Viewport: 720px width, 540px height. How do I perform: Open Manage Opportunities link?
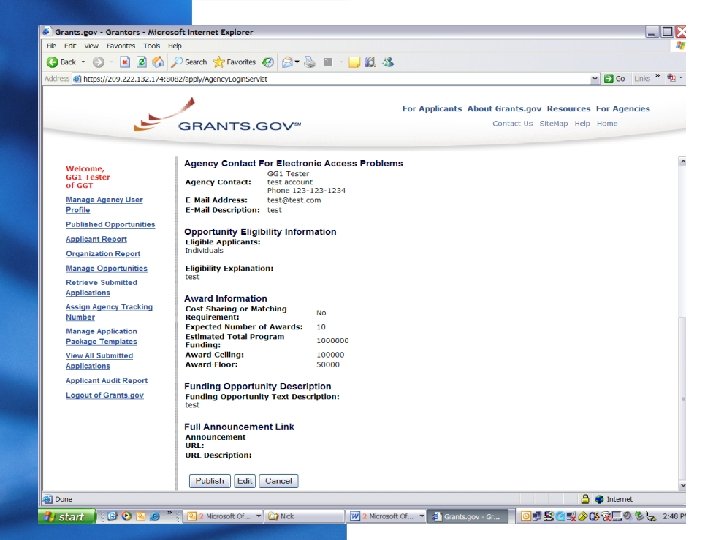coord(107,268)
